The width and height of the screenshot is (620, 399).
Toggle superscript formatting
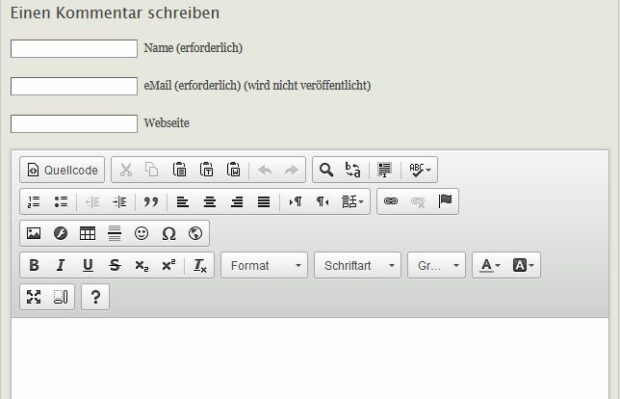pos(169,265)
